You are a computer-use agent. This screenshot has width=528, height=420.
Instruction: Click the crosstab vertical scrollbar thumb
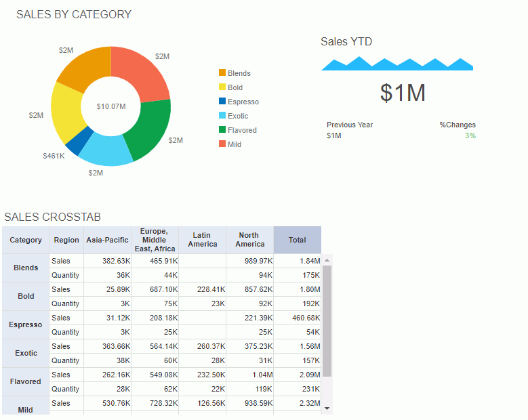pos(327,320)
